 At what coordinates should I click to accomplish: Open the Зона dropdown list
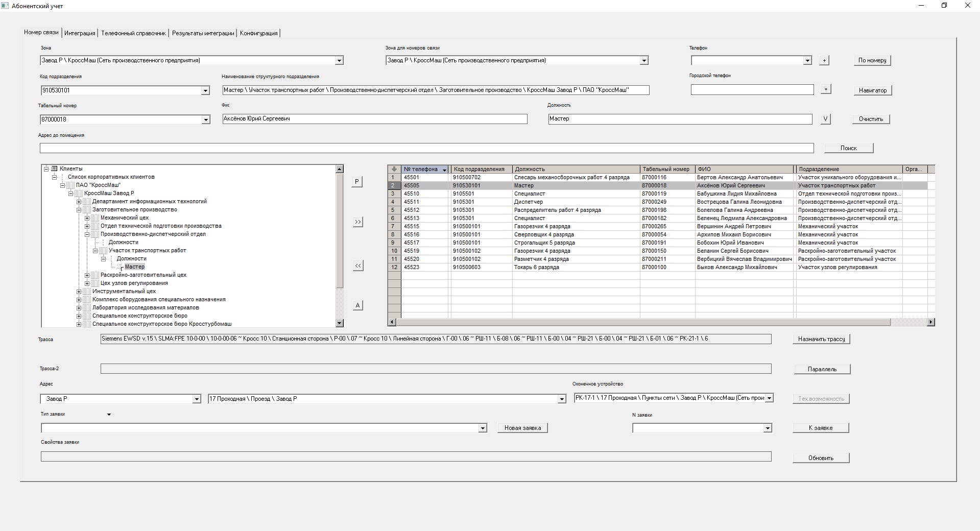point(339,61)
